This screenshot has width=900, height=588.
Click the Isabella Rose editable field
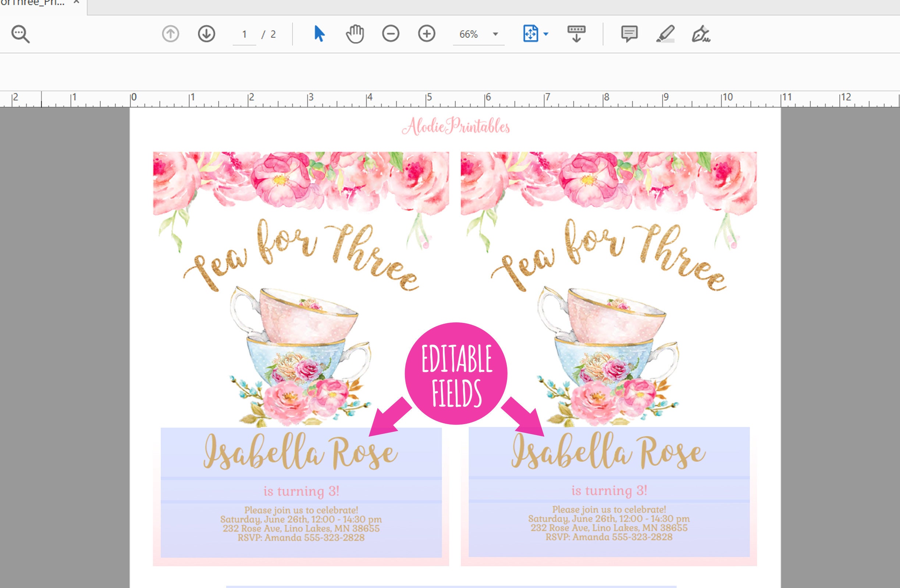click(x=299, y=453)
